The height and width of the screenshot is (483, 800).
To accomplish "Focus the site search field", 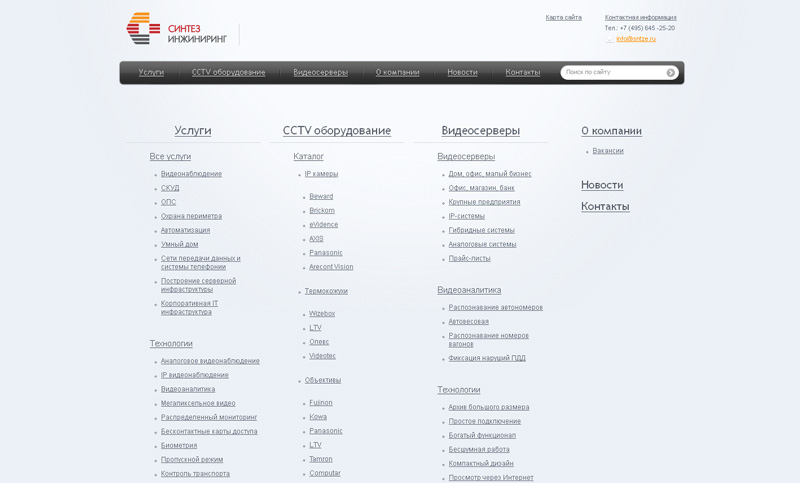I will click(613, 72).
